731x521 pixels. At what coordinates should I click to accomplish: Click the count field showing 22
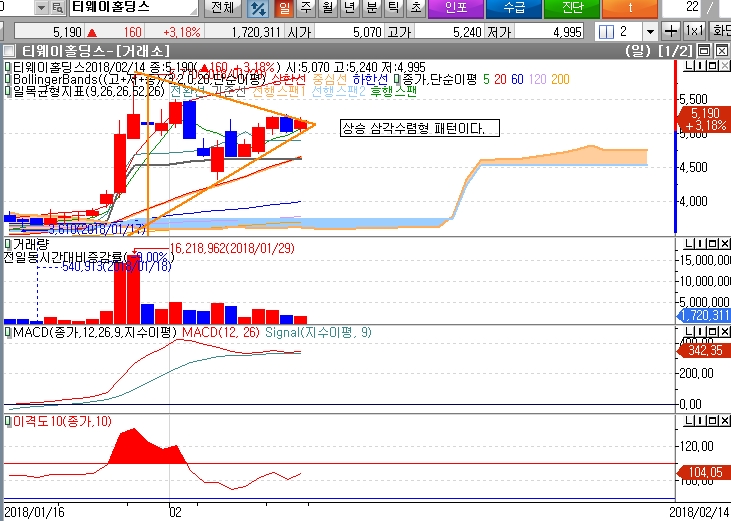pyautogui.click(x=682, y=7)
